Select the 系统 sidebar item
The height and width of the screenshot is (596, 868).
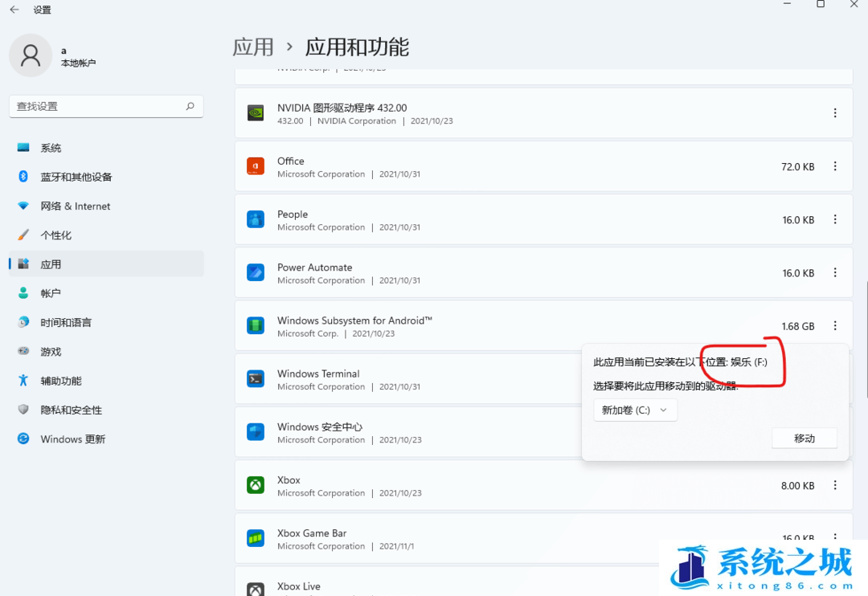point(106,148)
